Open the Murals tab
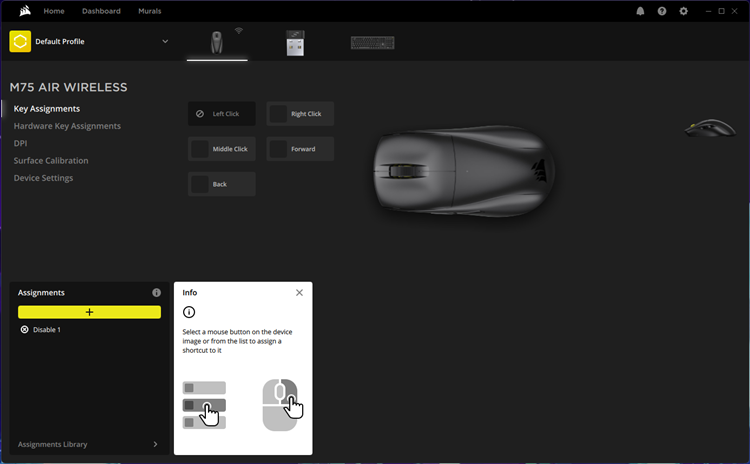This screenshot has width=750, height=464. pos(150,11)
